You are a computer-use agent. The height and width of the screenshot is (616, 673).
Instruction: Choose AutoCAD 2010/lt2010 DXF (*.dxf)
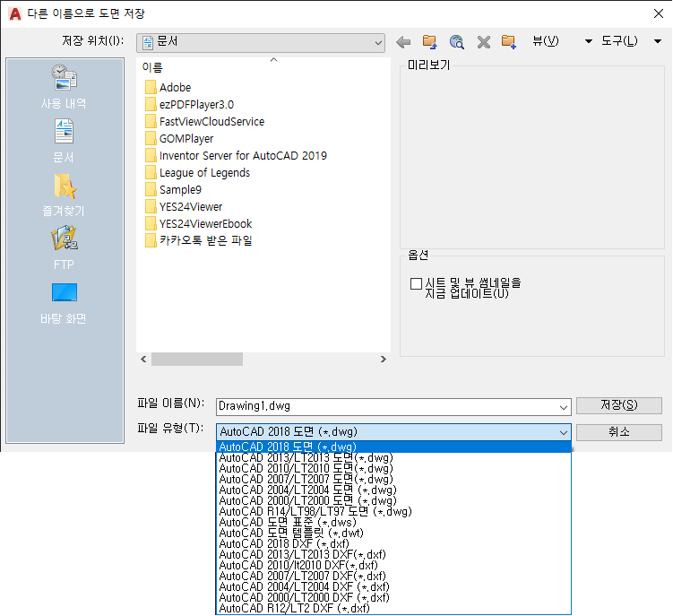click(x=393, y=565)
